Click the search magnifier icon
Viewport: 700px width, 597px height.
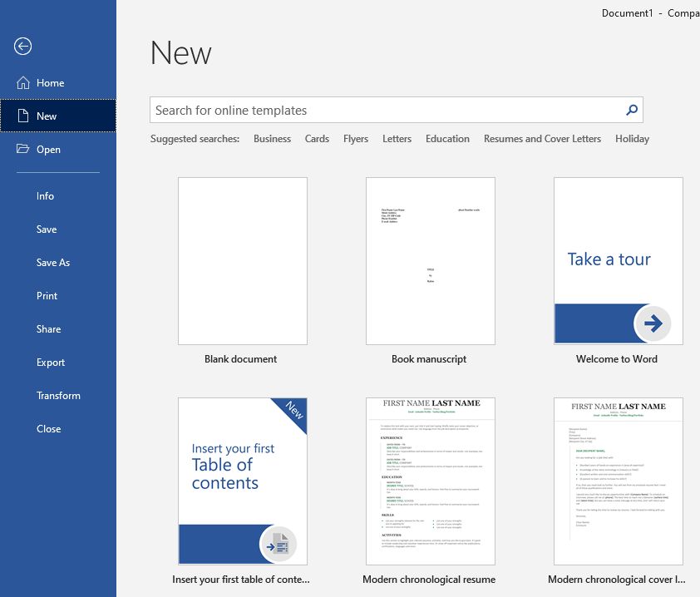click(x=631, y=109)
